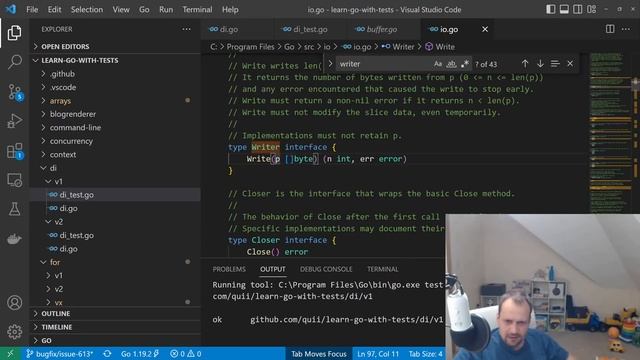640x360 pixels.
Task: Expand the arrays folder
Action: (115, 101)
